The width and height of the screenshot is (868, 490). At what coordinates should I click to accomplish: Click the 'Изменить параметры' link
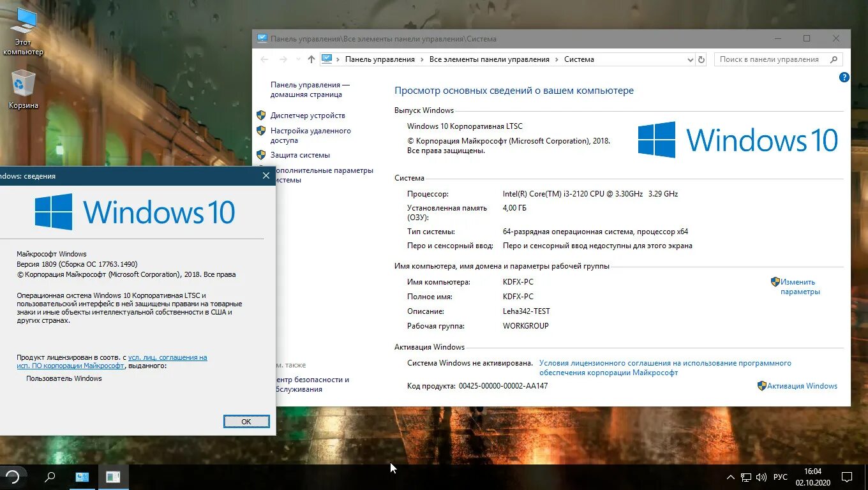click(800, 286)
